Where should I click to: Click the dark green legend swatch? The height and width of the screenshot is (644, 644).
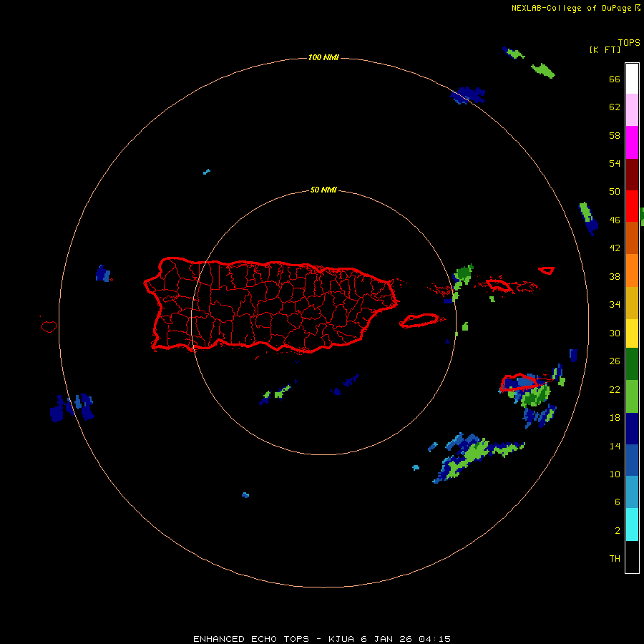[632, 364]
